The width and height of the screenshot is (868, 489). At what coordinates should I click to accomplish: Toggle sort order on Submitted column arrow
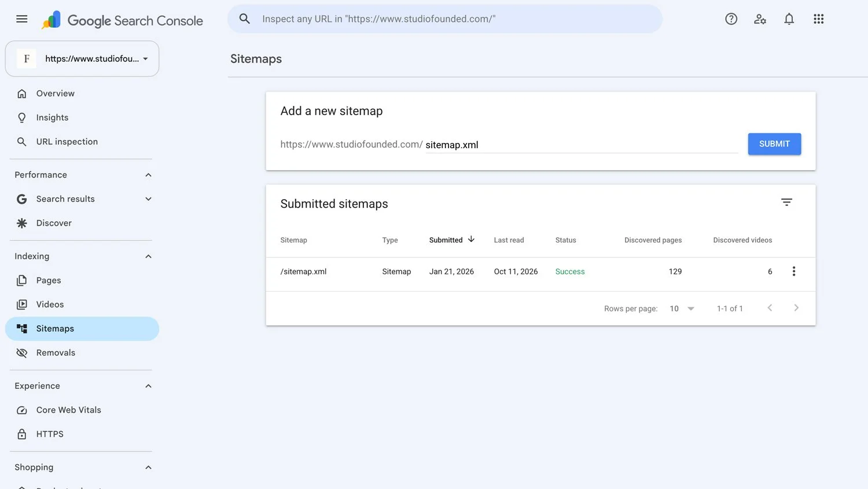pyautogui.click(x=471, y=239)
